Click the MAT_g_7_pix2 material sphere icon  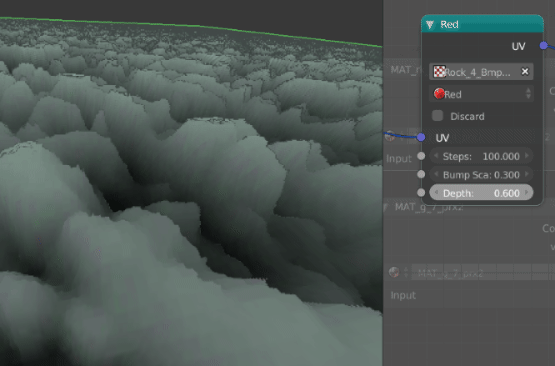(394, 272)
